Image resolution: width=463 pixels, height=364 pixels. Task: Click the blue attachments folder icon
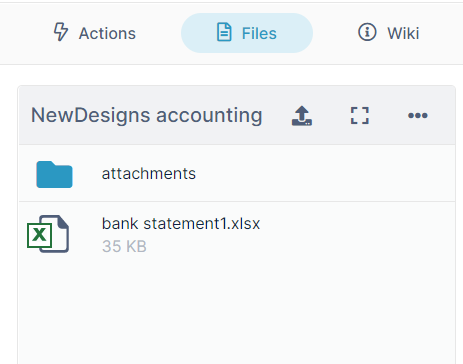(54, 174)
